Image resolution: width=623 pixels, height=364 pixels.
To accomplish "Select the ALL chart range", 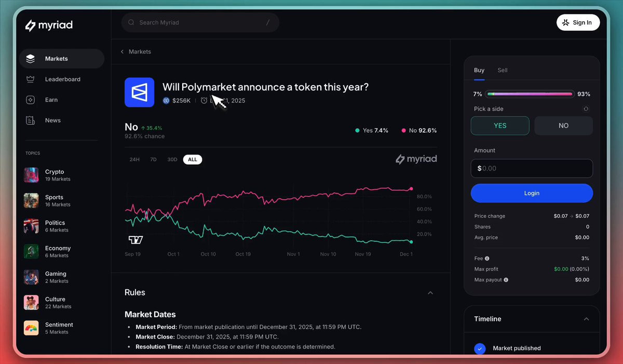I will [x=193, y=160].
